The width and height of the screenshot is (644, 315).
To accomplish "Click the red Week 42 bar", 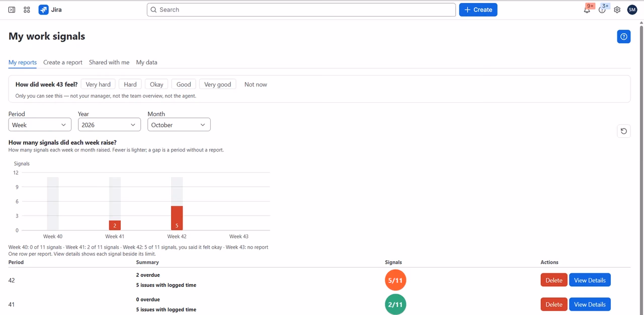I will click(177, 218).
